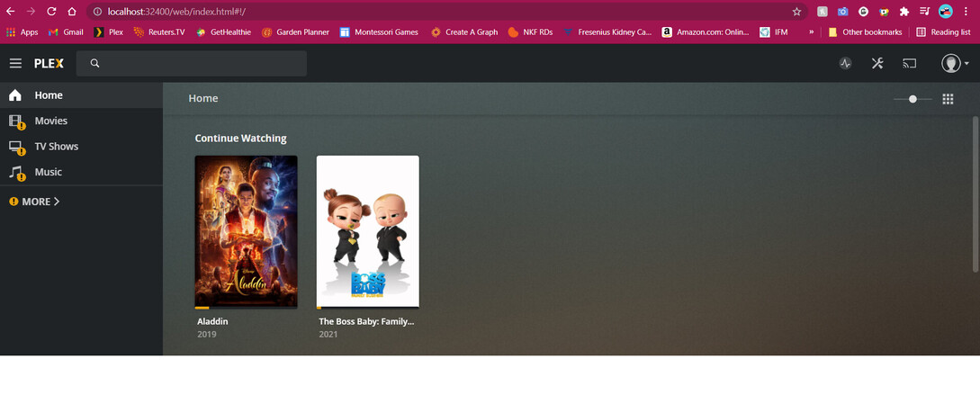This screenshot has width=980, height=413.
Task: Open the Chrome Extensions puzzle icon
Action: pos(904,11)
